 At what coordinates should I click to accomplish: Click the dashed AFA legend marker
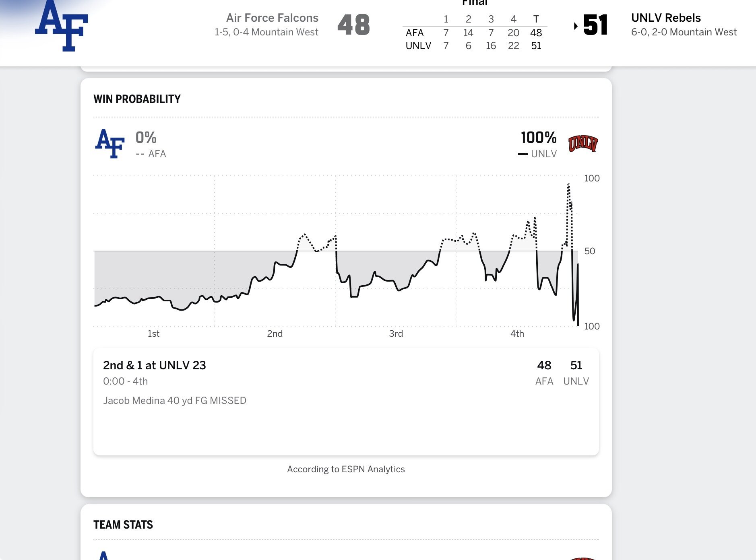coord(140,154)
